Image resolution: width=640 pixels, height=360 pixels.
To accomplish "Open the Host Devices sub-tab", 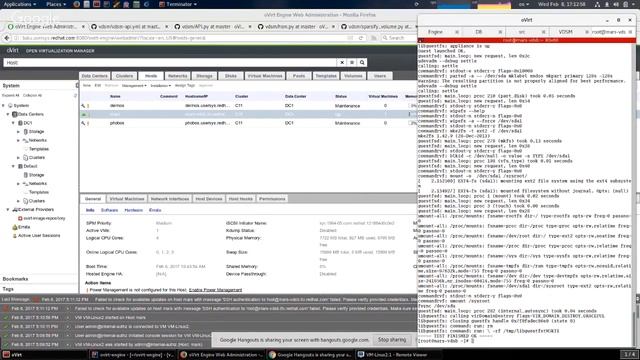I will pyautogui.click(x=209, y=199).
